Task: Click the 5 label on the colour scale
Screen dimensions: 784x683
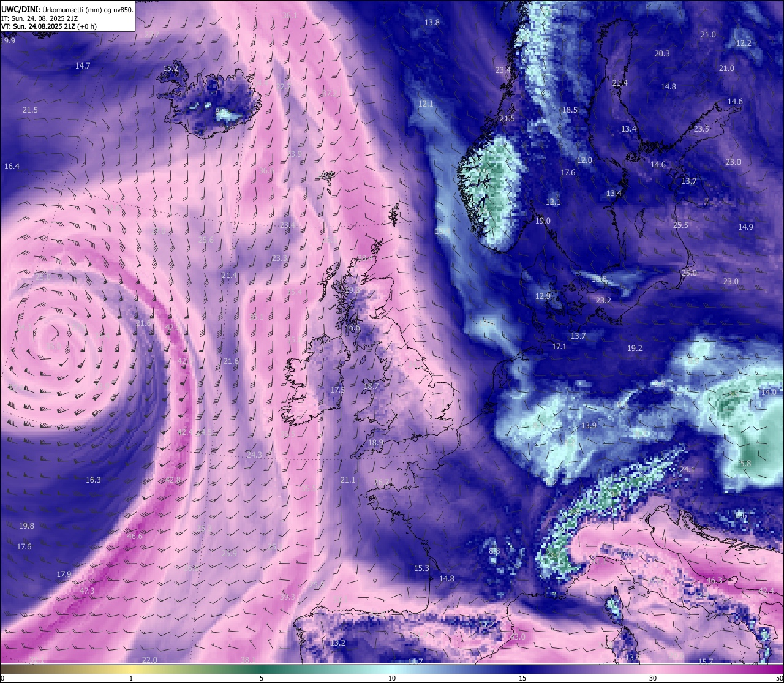Action: tap(262, 678)
